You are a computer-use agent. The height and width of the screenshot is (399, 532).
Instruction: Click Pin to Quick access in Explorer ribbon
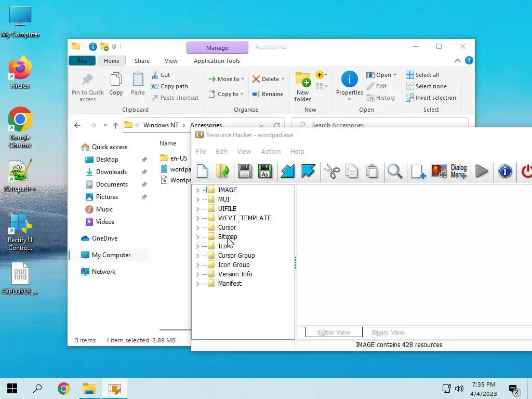87,87
